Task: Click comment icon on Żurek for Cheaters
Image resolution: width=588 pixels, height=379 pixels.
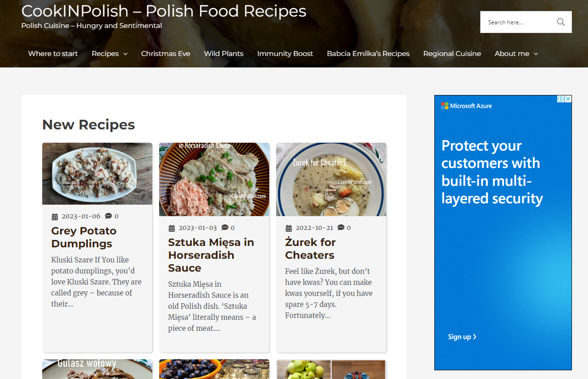Action: 341,228
